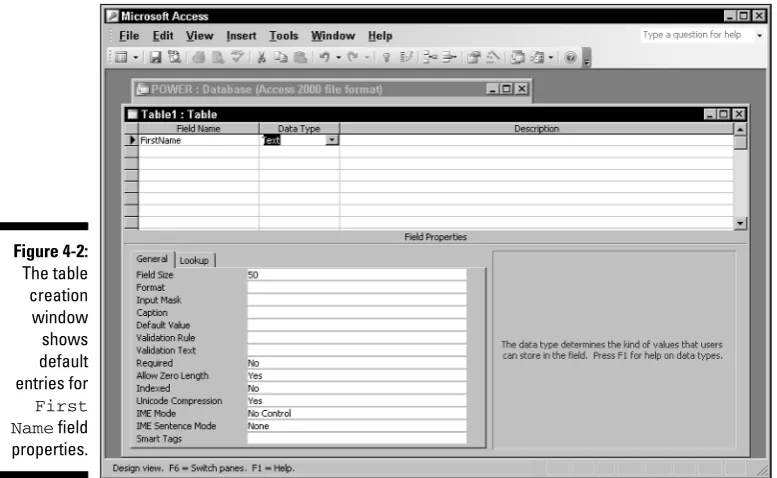Click the table grid scroll down arrow
The image size is (777, 478).
tap(740, 223)
